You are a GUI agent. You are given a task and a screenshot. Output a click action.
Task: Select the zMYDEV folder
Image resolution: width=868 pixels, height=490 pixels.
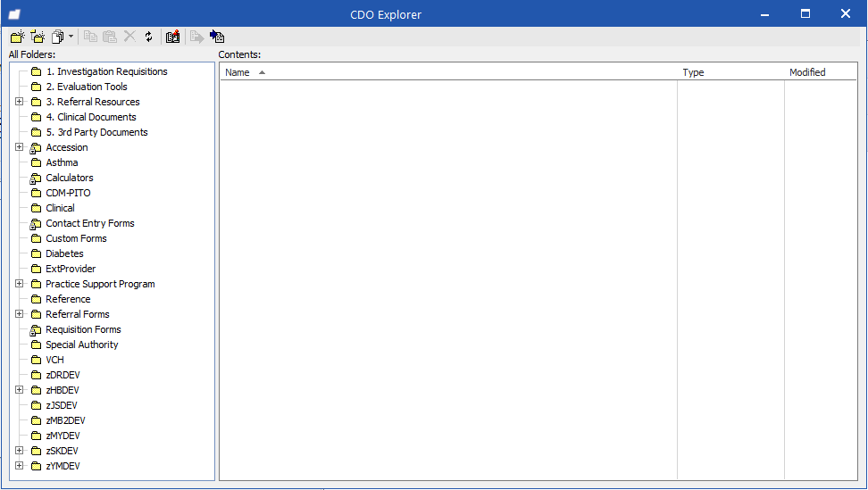pos(63,436)
